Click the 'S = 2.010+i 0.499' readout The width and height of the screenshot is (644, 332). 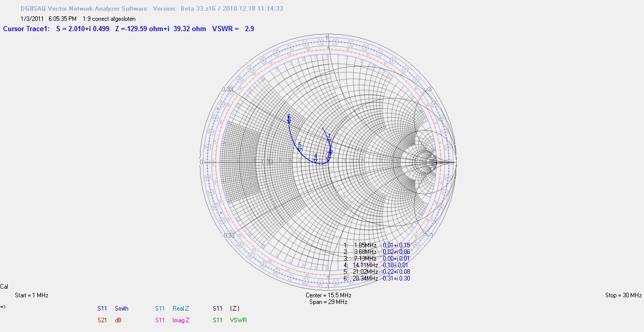click(83, 29)
